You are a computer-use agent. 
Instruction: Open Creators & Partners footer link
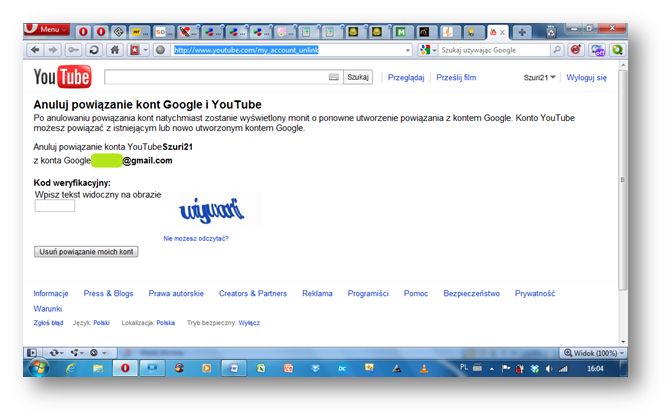253,293
